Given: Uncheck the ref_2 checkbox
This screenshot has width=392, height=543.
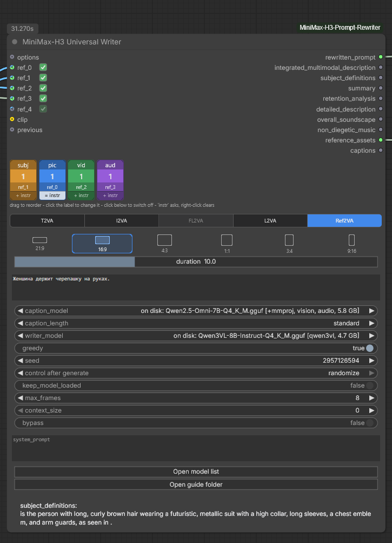Looking at the screenshot, I should 43,88.
